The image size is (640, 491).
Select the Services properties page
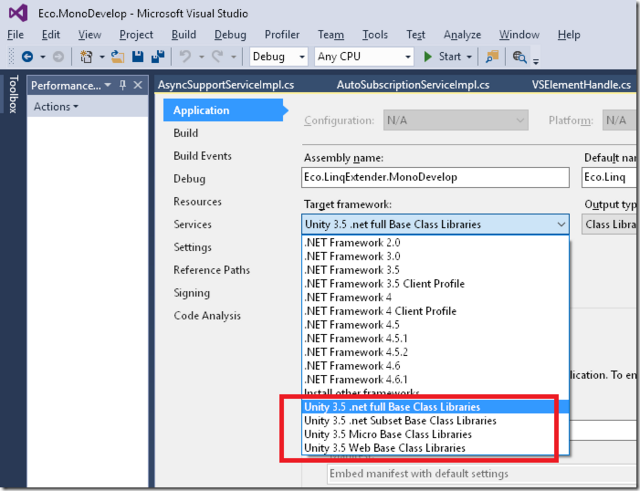[x=192, y=224]
